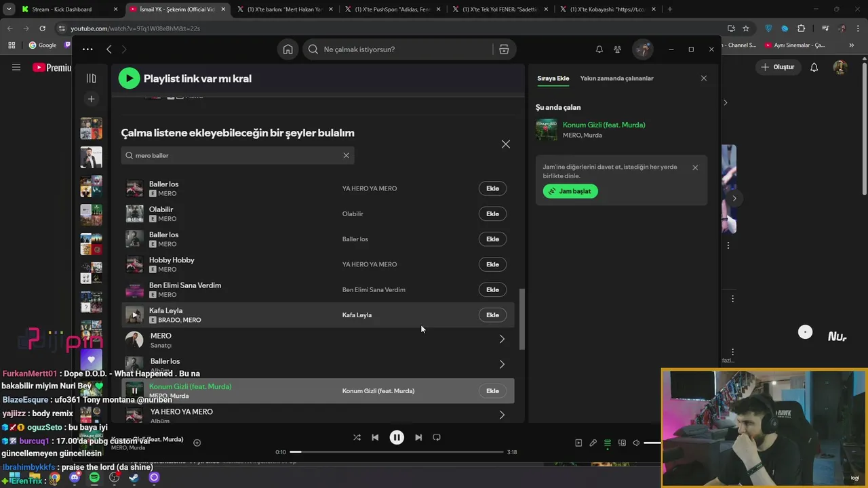Open Spotify Friend Activity icon

[x=617, y=49]
